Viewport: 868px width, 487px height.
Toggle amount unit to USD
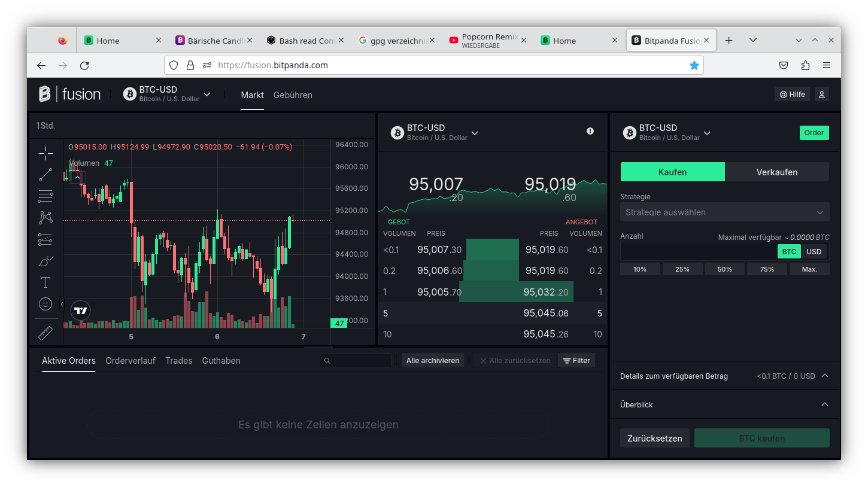click(814, 252)
